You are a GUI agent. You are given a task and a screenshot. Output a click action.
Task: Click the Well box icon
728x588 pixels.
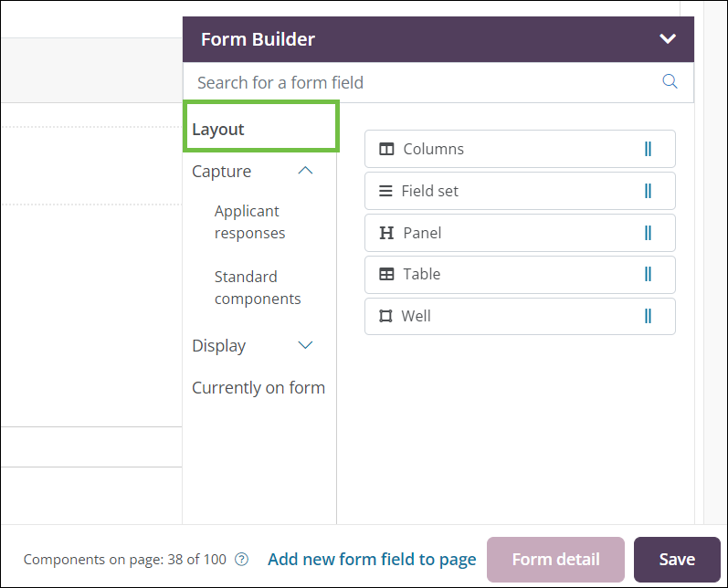pyautogui.click(x=385, y=317)
